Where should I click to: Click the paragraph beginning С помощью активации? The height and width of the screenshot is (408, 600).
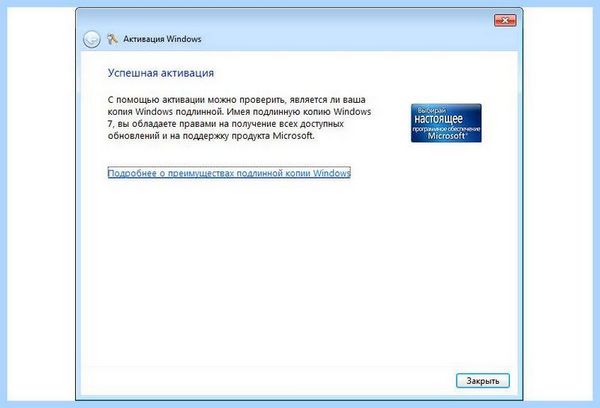point(239,118)
